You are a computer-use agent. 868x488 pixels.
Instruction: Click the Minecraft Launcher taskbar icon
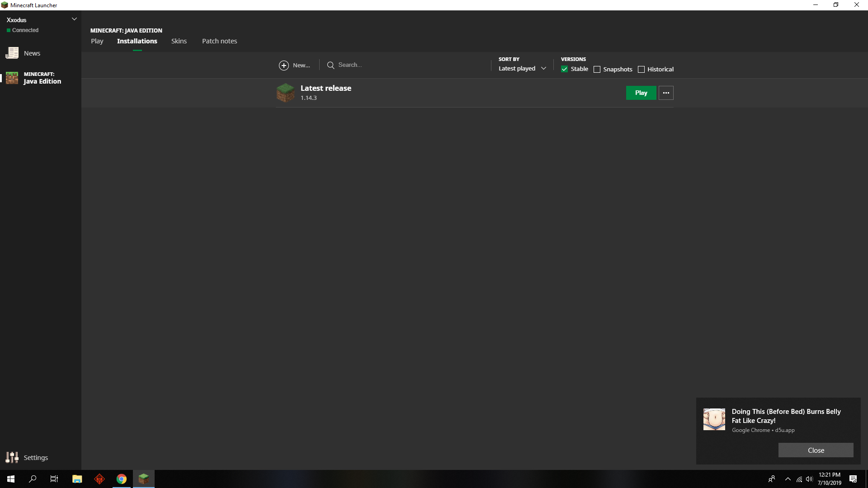pos(144,479)
